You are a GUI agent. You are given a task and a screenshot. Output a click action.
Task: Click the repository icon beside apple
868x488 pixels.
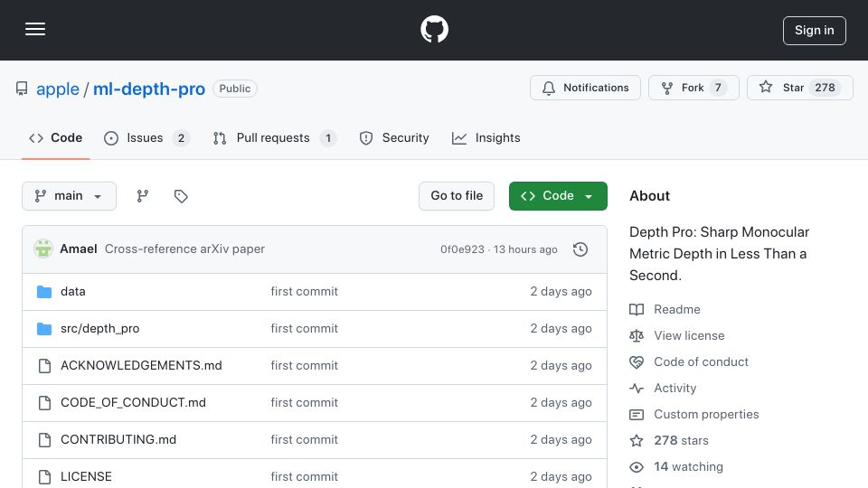22,89
